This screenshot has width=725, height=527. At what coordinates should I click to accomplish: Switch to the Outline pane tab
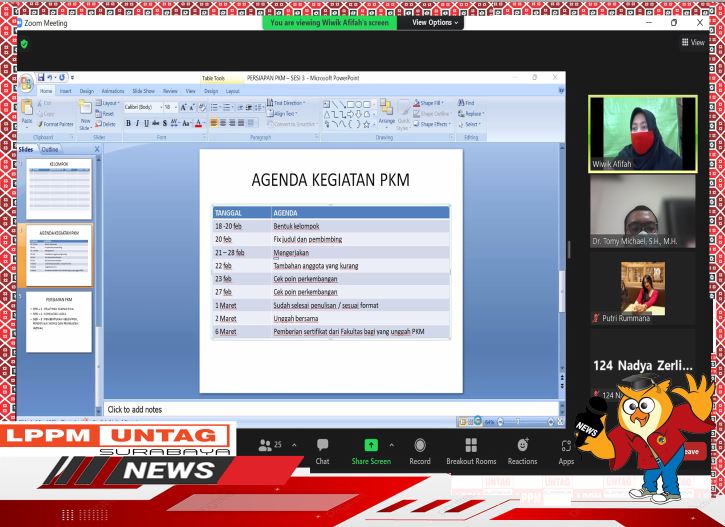pyautogui.click(x=50, y=149)
